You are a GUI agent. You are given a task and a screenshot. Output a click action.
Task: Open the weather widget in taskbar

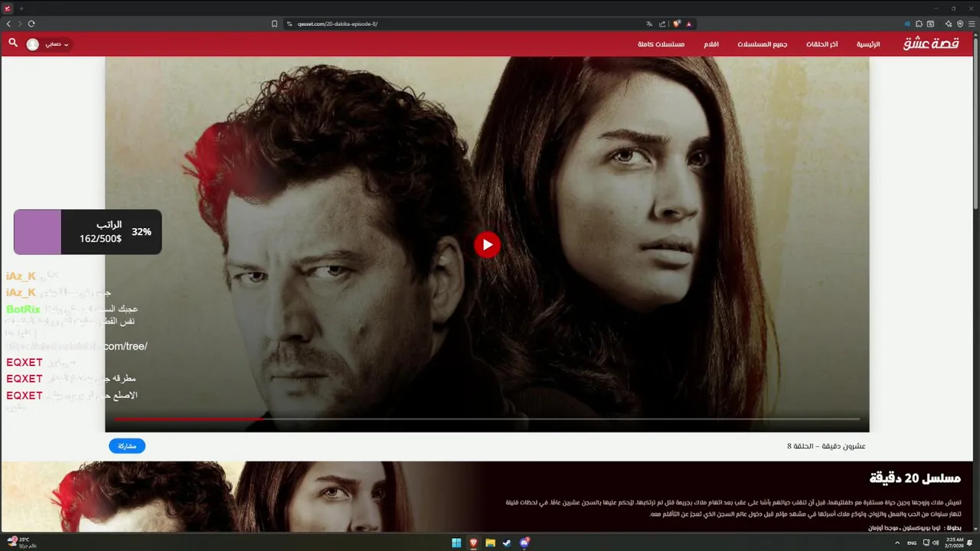pyautogui.click(x=21, y=542)
